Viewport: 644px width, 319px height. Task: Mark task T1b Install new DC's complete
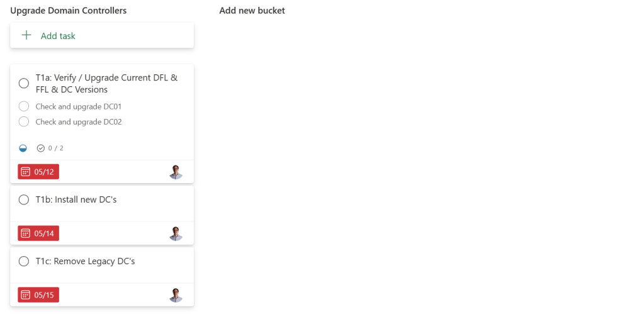click(24, 200)
